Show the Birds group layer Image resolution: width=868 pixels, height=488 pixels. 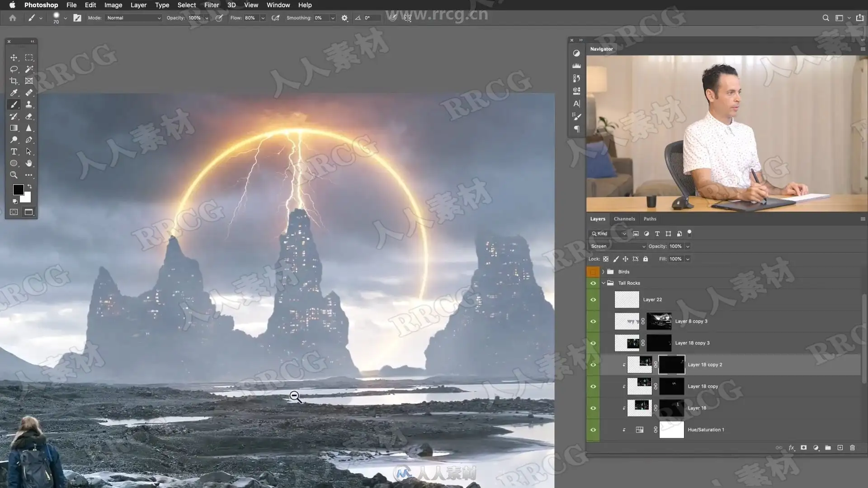[593, 272]
